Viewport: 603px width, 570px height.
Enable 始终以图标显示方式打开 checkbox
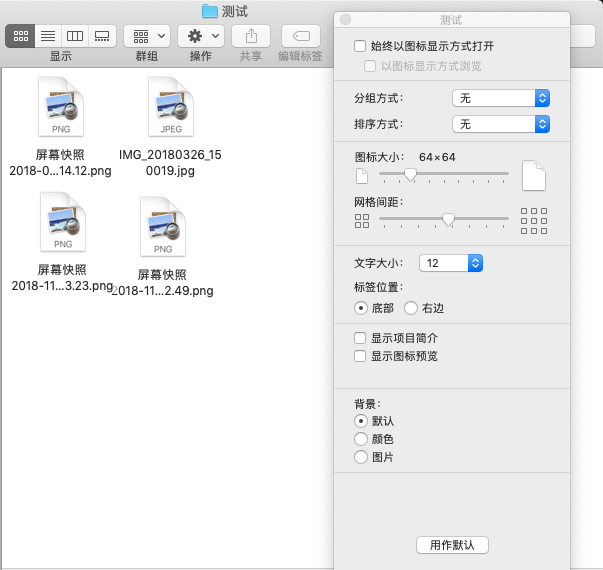click(361, 46)
